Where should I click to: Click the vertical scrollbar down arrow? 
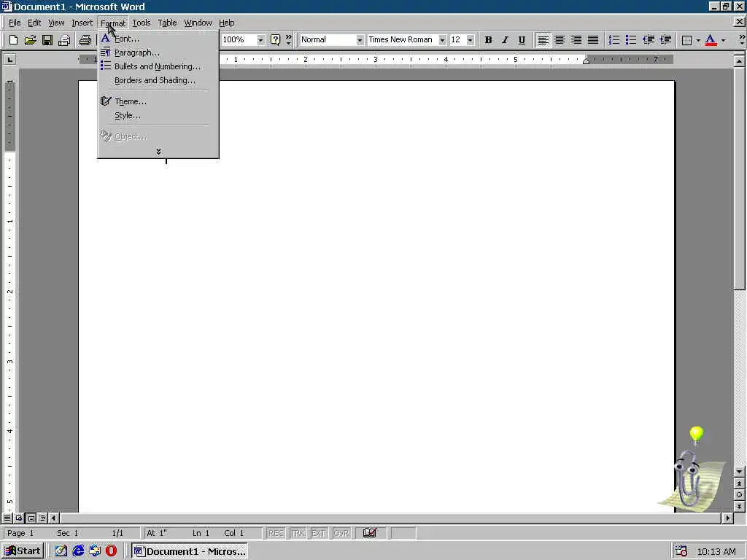pos(740,472)
